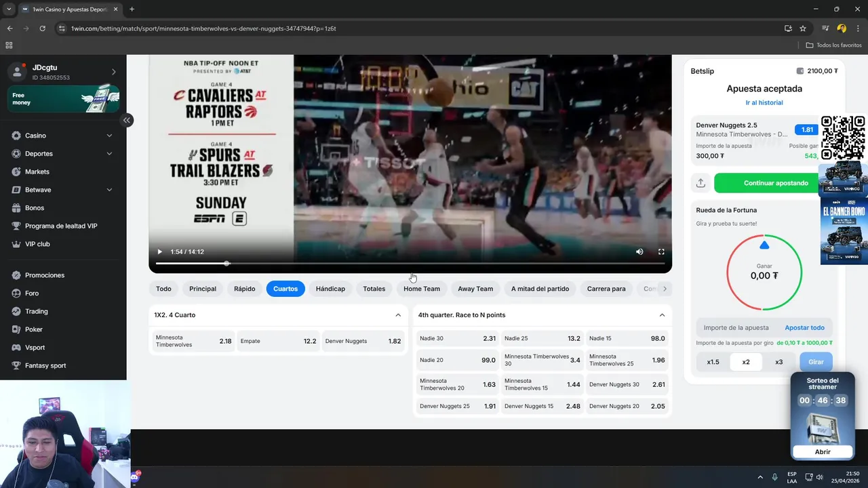Bet on Empate 12.2 odds
Viewport: 868px width, 488px height.
(278, 341)
